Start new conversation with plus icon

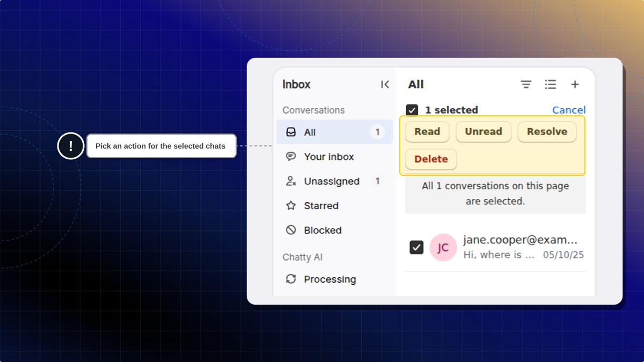(575, 84)
